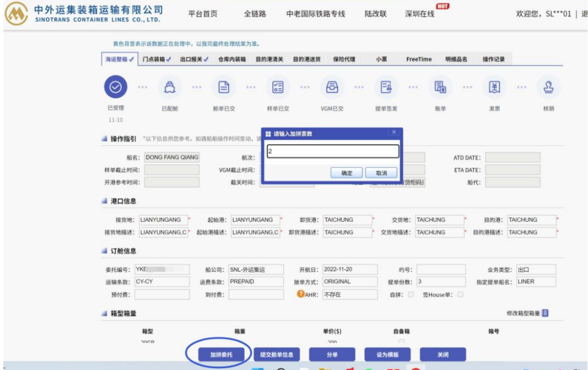Viewport: 588px width, 370px height.
Task: Tick the 自拼 checkbox
Action: [x=411, y=294]
